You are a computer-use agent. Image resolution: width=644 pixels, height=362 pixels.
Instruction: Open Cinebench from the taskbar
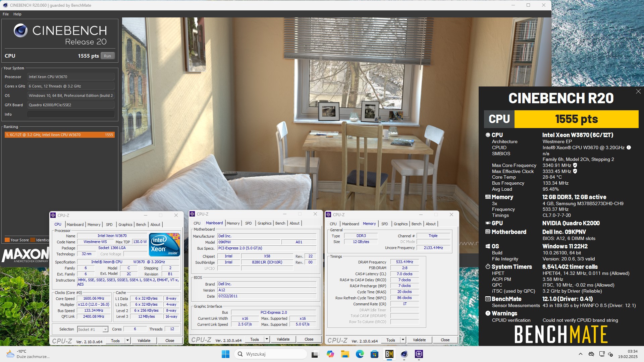(x=404, y=354)
